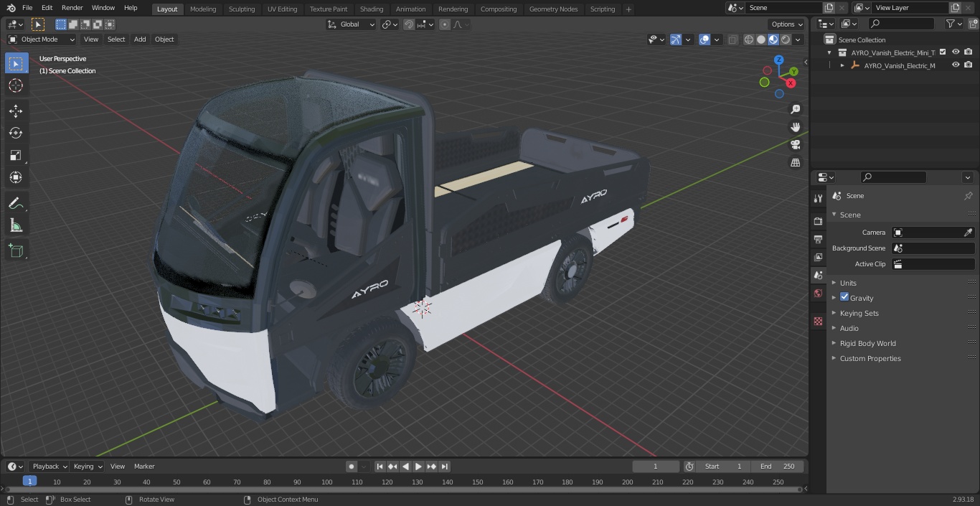Viewport: 980px width, 506px height.
Task: Open the Object Mode dropdown
Action: 42,39
